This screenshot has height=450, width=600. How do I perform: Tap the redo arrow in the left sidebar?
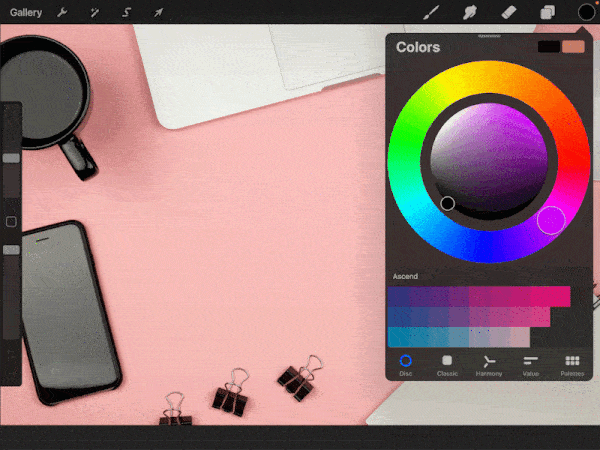(11, 372)
